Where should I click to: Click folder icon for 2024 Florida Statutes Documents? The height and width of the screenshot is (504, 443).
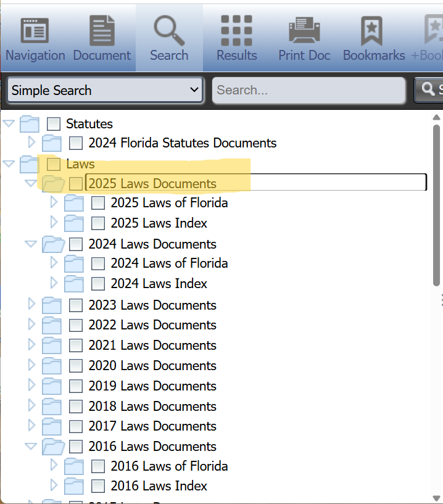[51, 143]
